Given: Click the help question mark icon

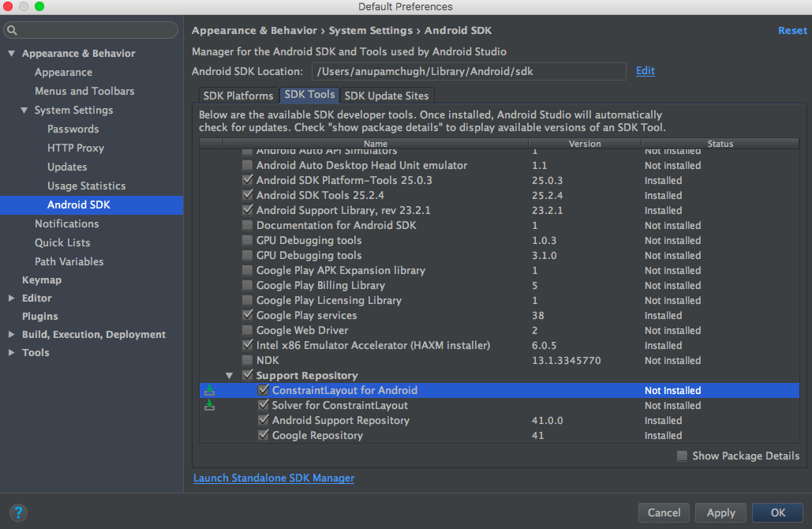Looking at the screenshot, I should click(17, 512).
